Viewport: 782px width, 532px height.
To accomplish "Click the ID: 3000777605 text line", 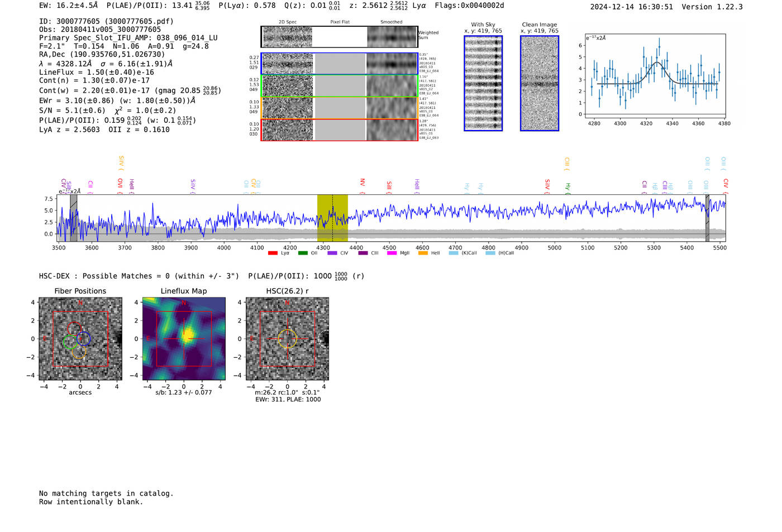I will [107, 21].
